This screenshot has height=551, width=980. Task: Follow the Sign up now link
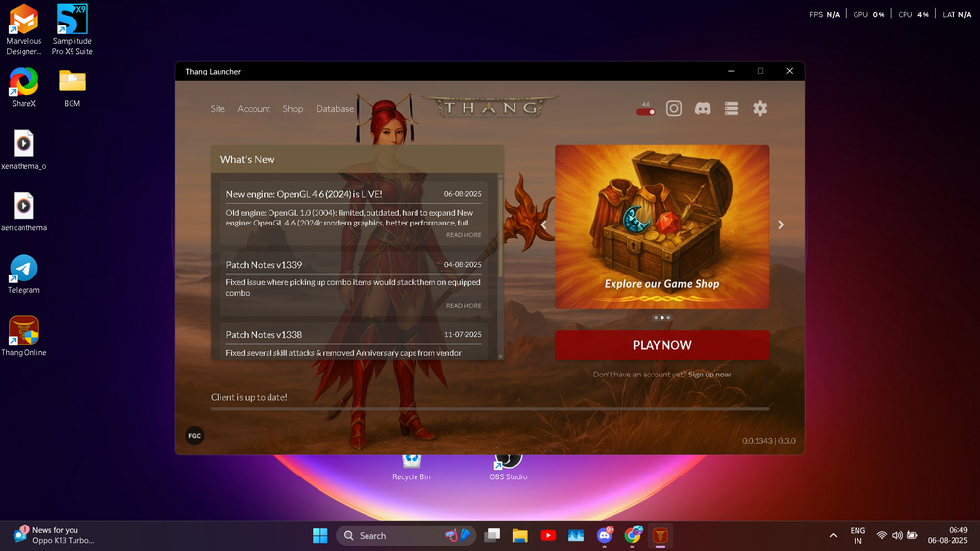pos(710,374)
